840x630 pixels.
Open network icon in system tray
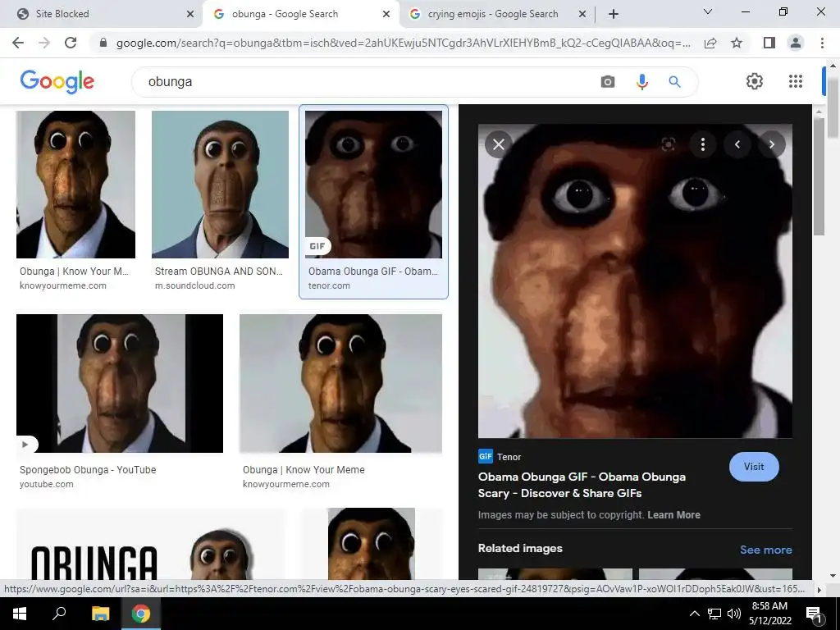pos(714,614)
